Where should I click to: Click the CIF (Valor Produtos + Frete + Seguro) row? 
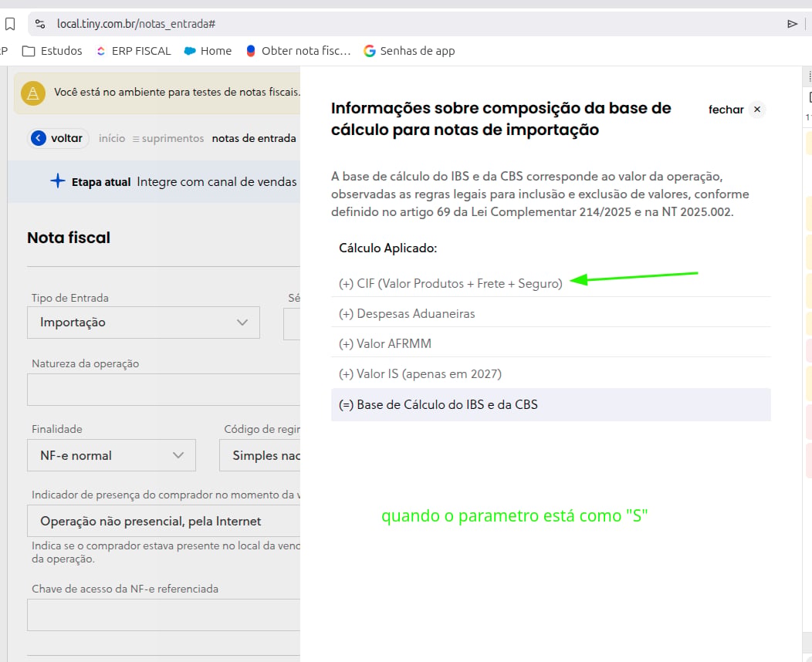(550, 284)
